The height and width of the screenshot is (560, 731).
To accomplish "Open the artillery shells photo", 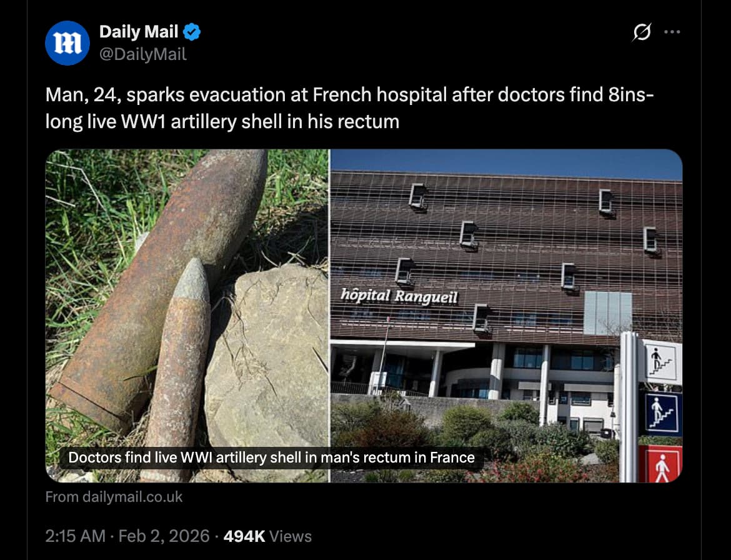I will tap(187, 316).
